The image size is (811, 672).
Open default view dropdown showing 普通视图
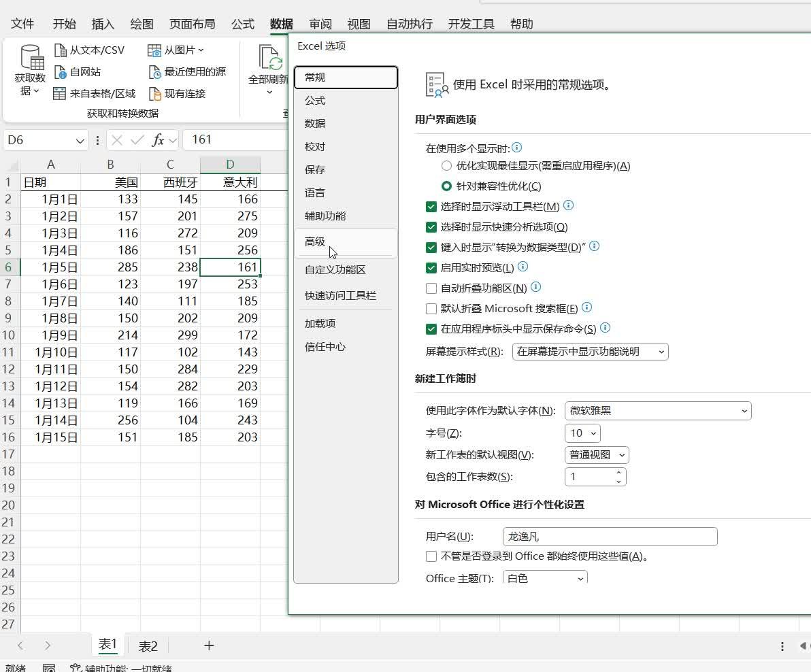coord(597,455)
